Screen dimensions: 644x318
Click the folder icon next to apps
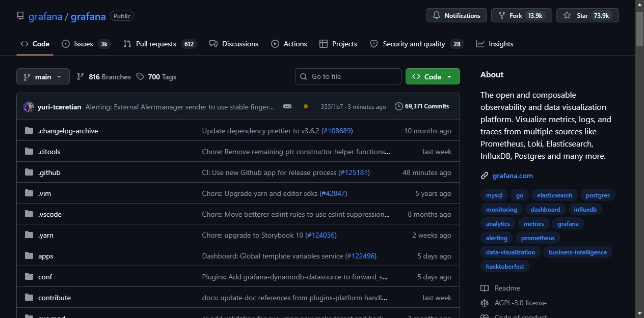[x=29, y=256]
